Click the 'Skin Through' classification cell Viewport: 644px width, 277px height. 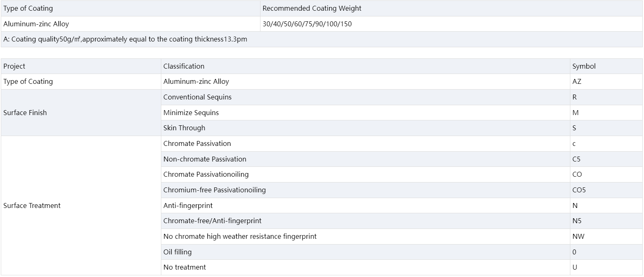184,128
